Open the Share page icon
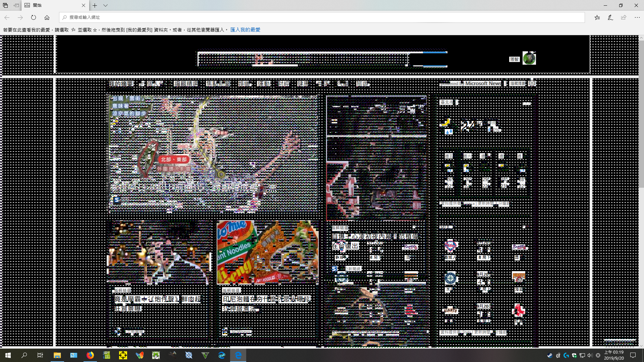 pos(624,17)
